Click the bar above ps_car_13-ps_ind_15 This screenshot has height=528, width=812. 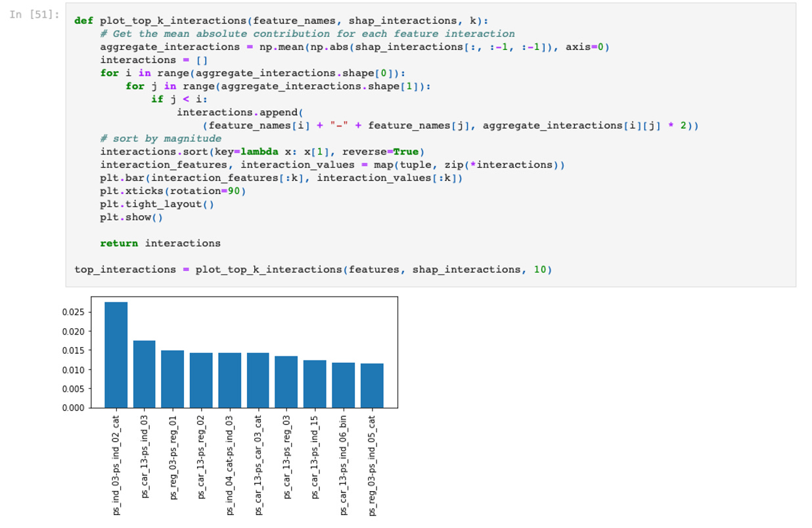pos(315,384)
